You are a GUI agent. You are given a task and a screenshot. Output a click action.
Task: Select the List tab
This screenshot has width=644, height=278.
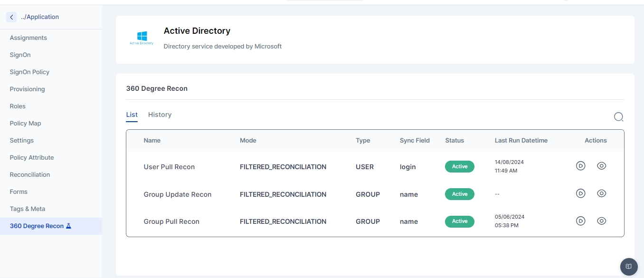(132, 115)
